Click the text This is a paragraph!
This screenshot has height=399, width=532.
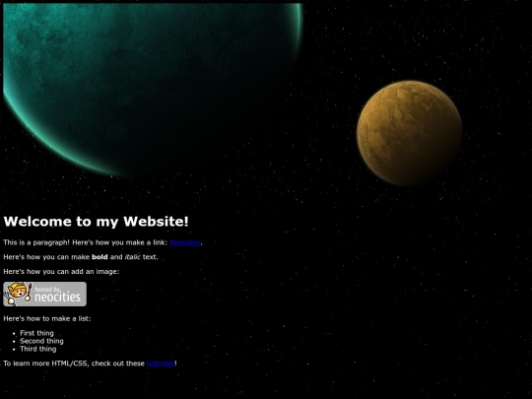[x=36, y=242]
